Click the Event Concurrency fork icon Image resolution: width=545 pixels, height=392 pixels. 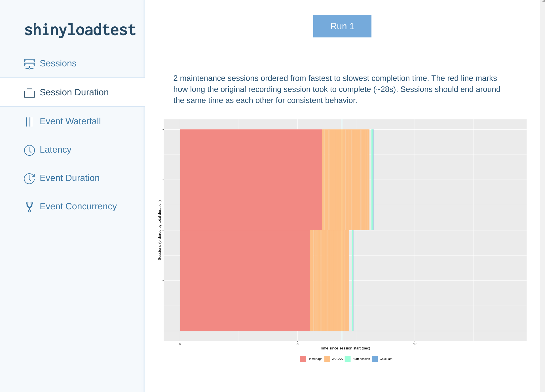tap(29, 207)
